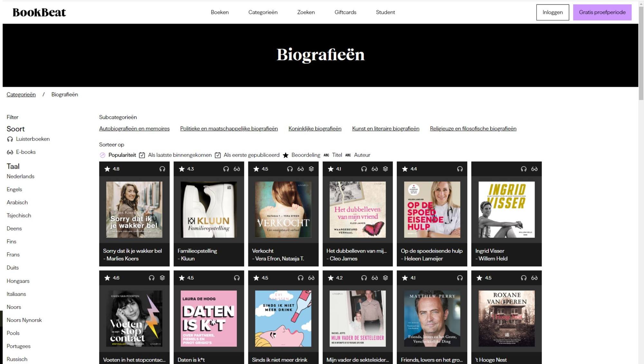644x364 pixels.
Task: Sort by Beoordeling
Action: pos(306,155)
